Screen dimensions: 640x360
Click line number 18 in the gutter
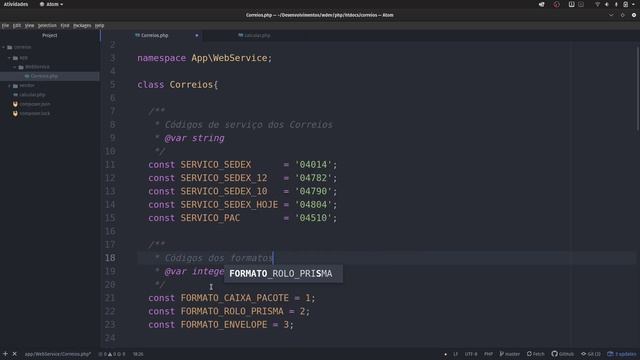[110, 258]
